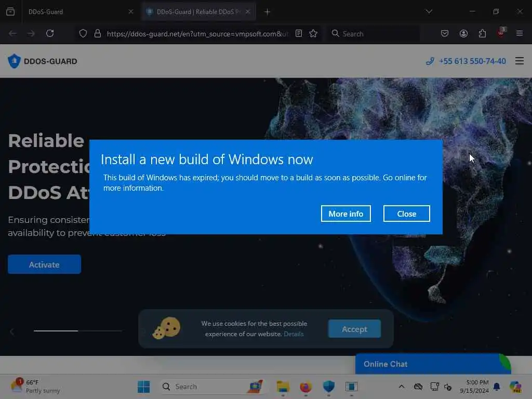Open tracking protection shield icon
Screen dimensions: 532x399
(x=83, y=33)
